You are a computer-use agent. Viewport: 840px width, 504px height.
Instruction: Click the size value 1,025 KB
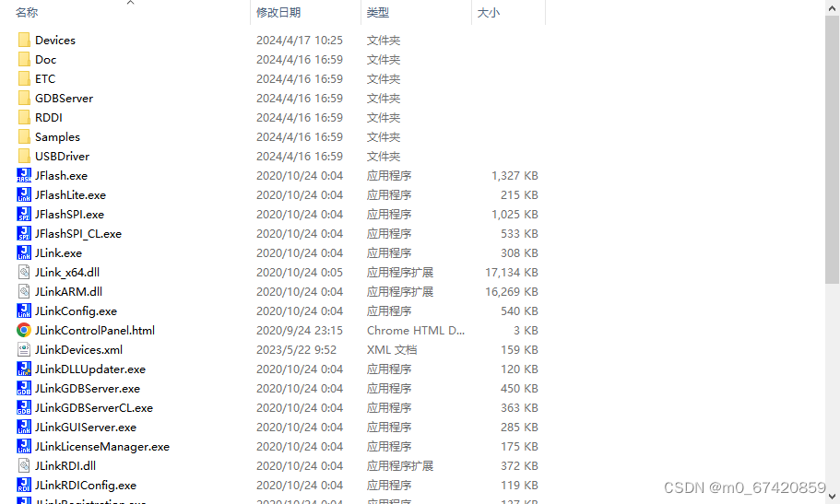pos(515,214)
